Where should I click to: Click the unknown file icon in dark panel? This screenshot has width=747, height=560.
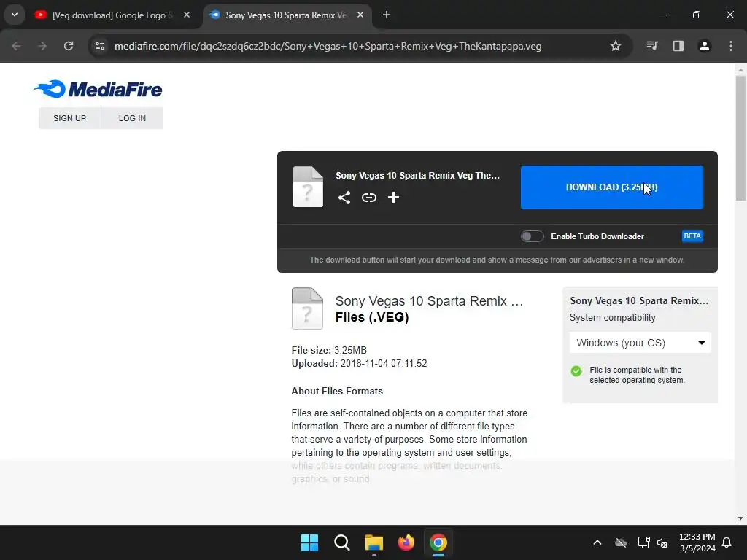(308, 187)
